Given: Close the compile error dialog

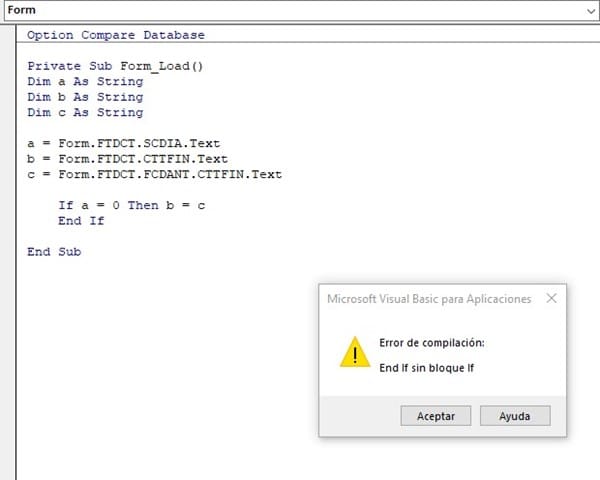Looking at the screenshot, I should (x=551, y=299).
